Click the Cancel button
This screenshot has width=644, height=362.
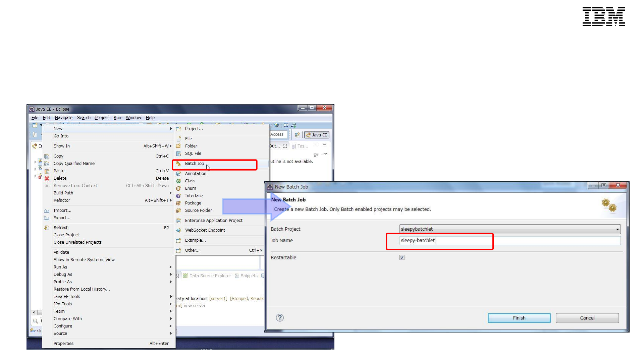click(x=587, y=318)
